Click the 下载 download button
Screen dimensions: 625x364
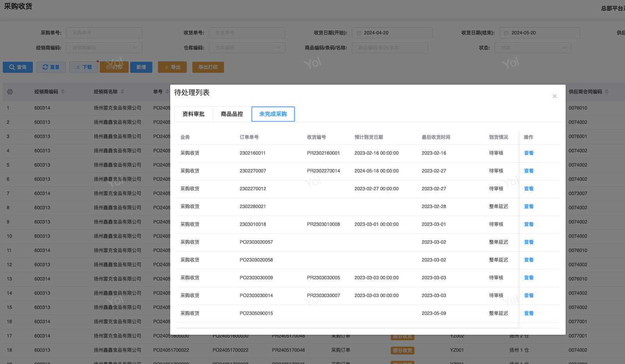pyautogui.click(x=84, y=67)
